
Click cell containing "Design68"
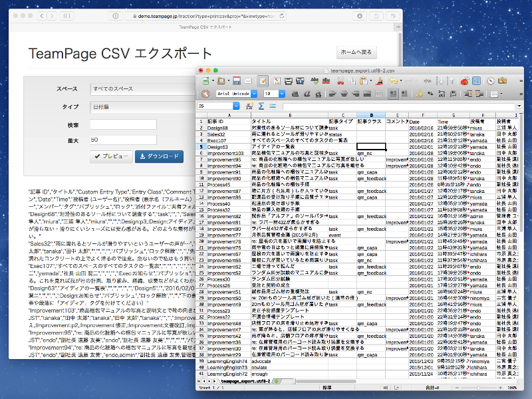[229, 128]
